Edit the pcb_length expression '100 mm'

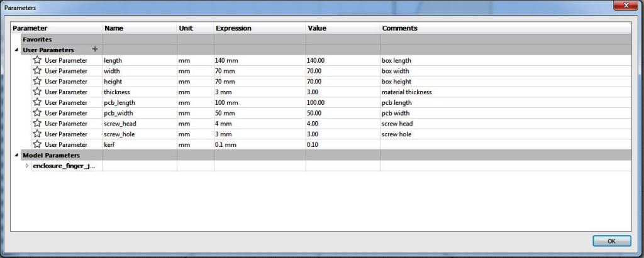click(260, 102)
